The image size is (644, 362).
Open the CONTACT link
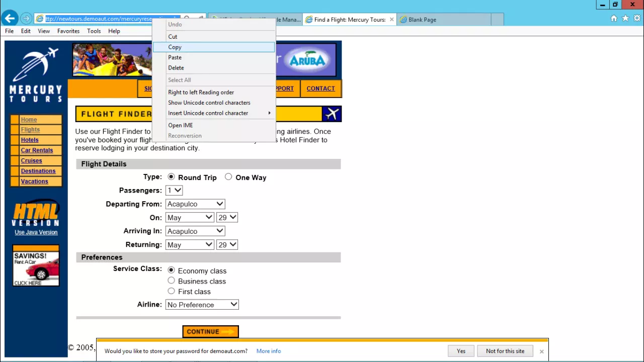point(320,88)
